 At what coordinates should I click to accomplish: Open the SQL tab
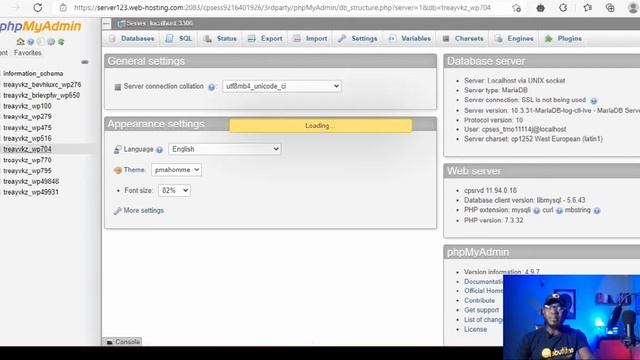point(179,38)
